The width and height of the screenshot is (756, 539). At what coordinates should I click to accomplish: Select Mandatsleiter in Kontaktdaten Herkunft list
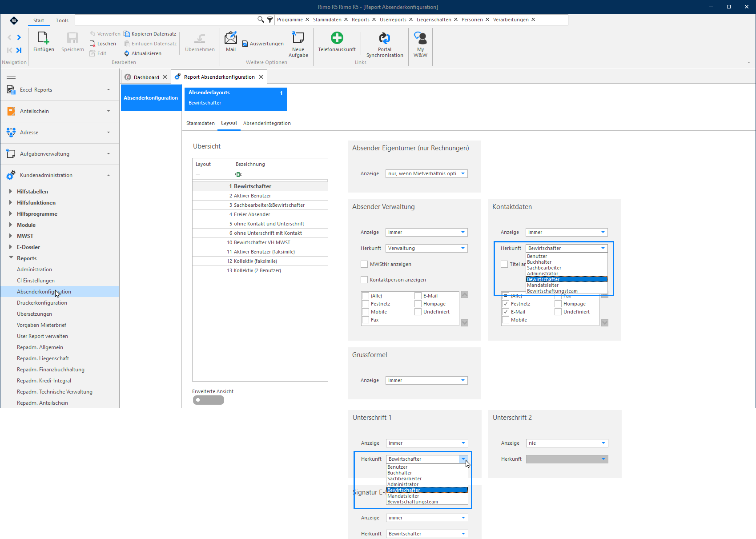(x=567, y=285)
